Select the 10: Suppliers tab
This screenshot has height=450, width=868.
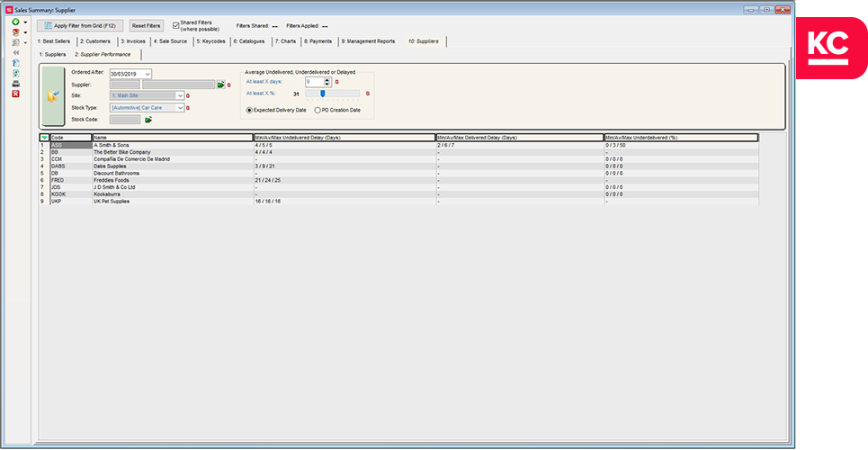(424, 41)
